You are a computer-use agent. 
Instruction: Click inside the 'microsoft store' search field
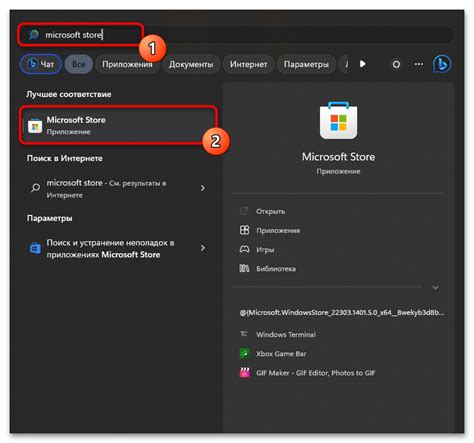236,35
